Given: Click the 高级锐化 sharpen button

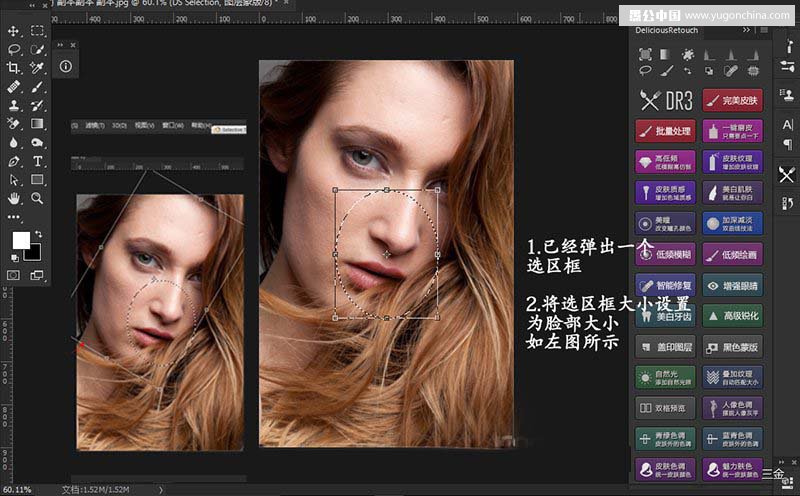Looking at the screenshot, I should 733,316.
